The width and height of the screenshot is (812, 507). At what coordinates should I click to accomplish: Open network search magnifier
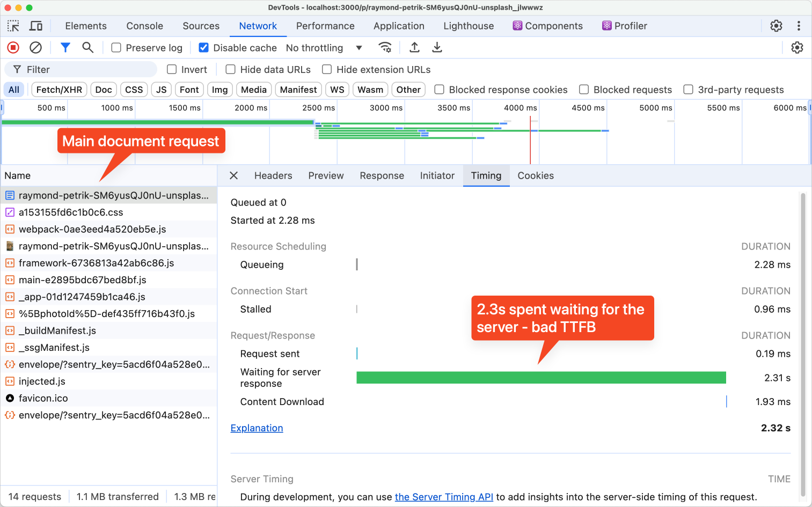(x=87, y=48)
